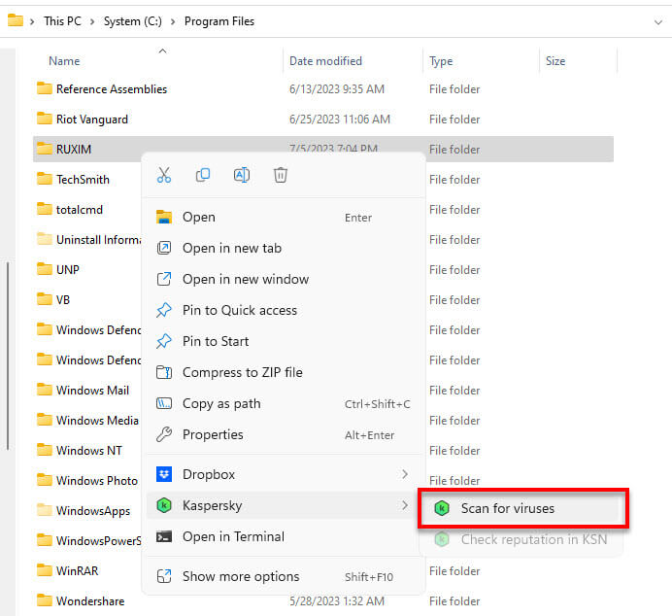Viewport: 672px width, 616px height.
Task: Click the Cut scissors icon
Action: pos(163,175)
